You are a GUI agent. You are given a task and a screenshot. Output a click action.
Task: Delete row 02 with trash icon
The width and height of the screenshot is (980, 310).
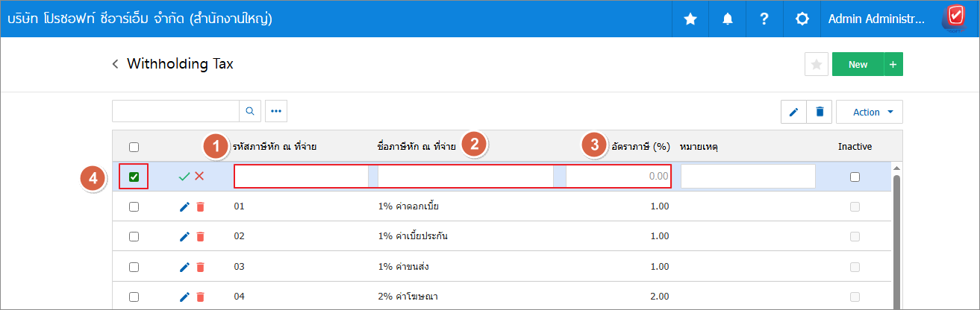200,236
